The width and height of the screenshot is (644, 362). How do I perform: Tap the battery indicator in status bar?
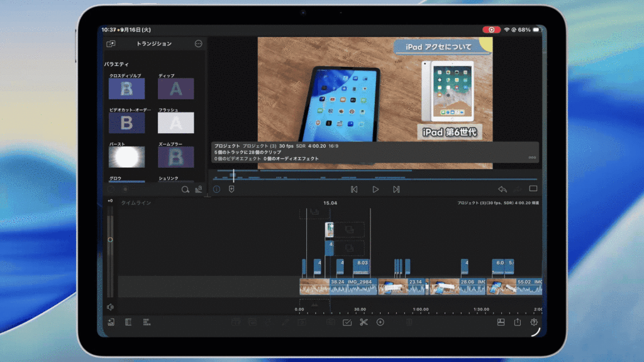(536, 30)
